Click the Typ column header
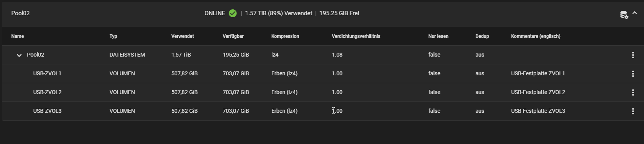644x144 pixels. point(113,36)
